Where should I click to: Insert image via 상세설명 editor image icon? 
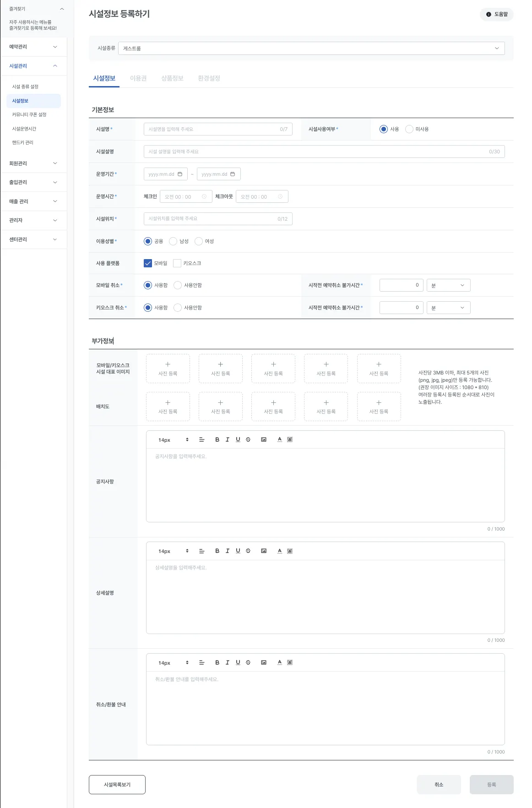pos(264,551)
